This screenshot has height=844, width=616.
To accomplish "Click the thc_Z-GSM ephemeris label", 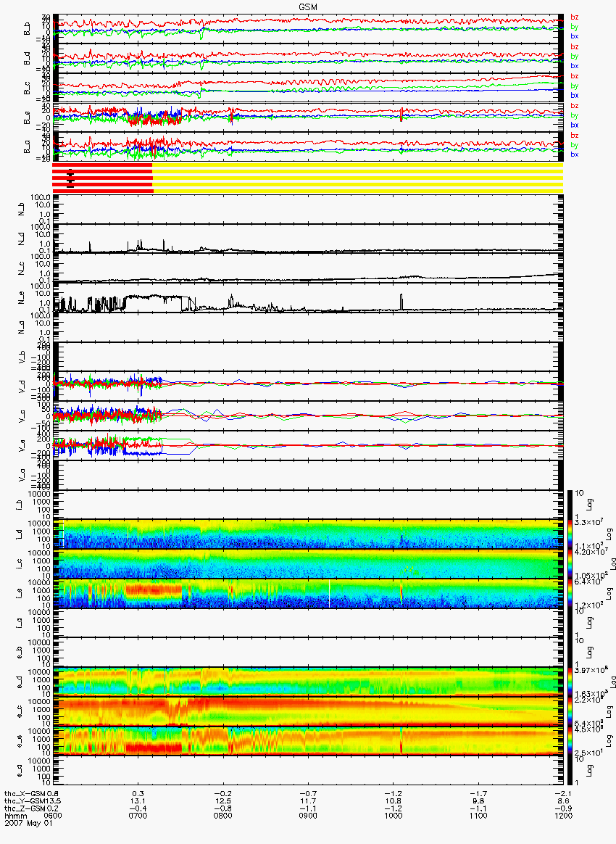I will click(25, 808).
